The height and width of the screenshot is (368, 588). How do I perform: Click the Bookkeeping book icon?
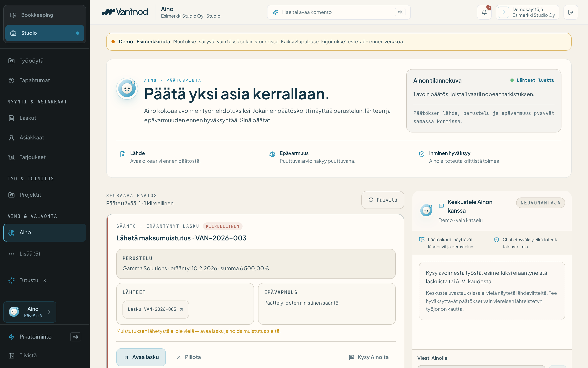(x=13, y=15)
